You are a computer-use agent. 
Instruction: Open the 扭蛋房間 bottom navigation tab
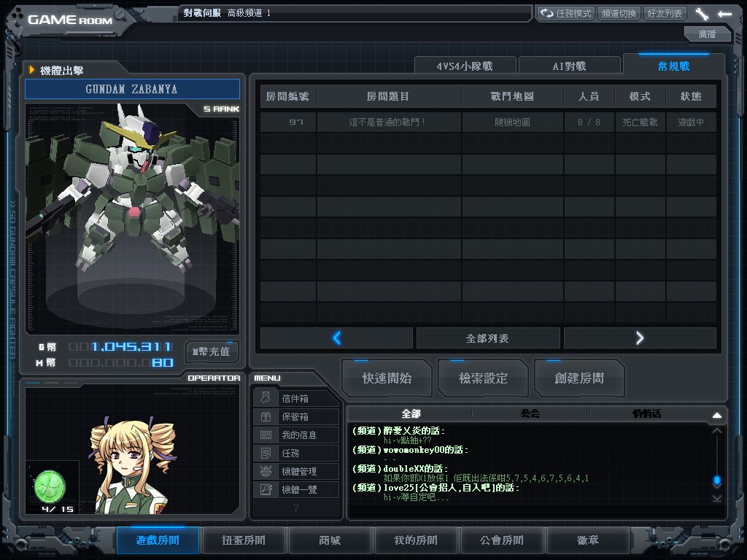(244, 540)
